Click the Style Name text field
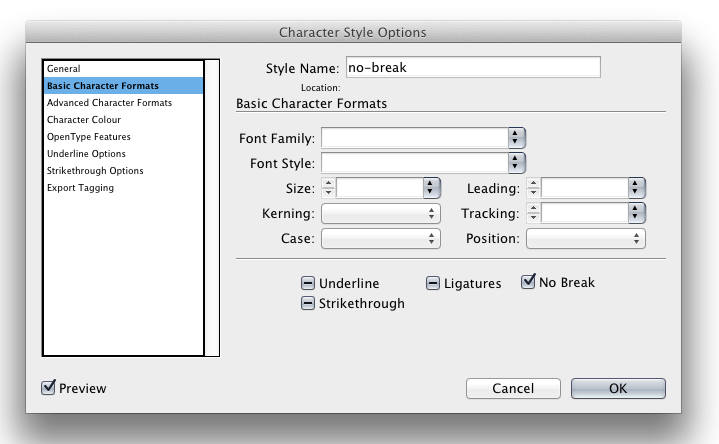The width and height of the screenshot is (719, 444). click(472, 67)
